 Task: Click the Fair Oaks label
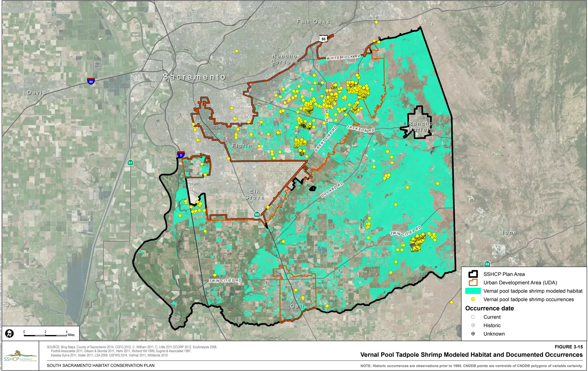click(313, 22)
